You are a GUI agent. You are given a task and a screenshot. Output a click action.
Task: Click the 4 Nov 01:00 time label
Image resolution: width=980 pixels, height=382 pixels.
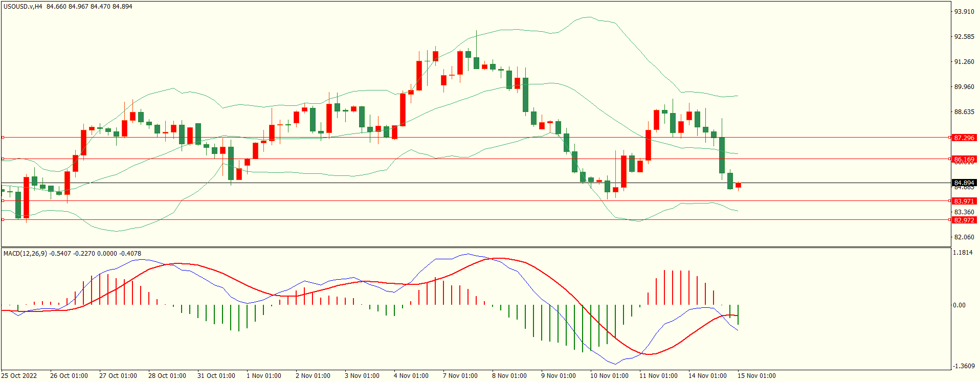pyautogui.click(x=411, y=375)
